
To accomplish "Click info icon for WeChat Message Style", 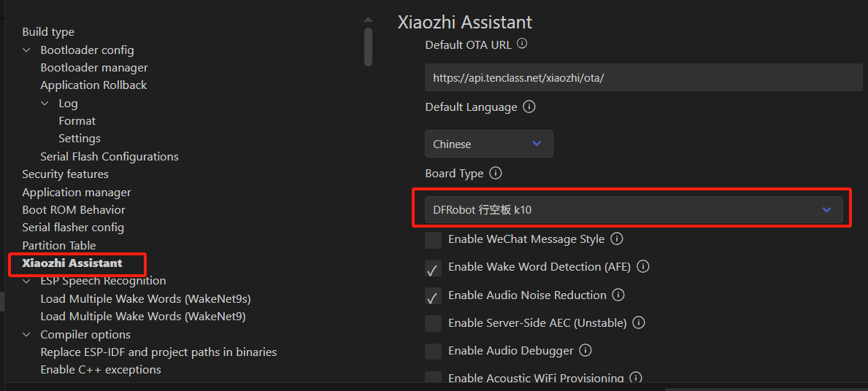I will 617,239.
